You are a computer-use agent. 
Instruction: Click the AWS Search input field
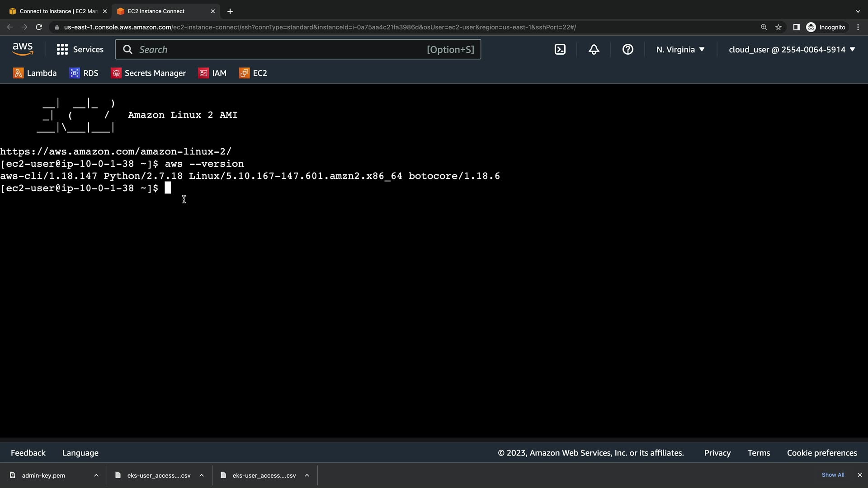click(x=280, y=50)
